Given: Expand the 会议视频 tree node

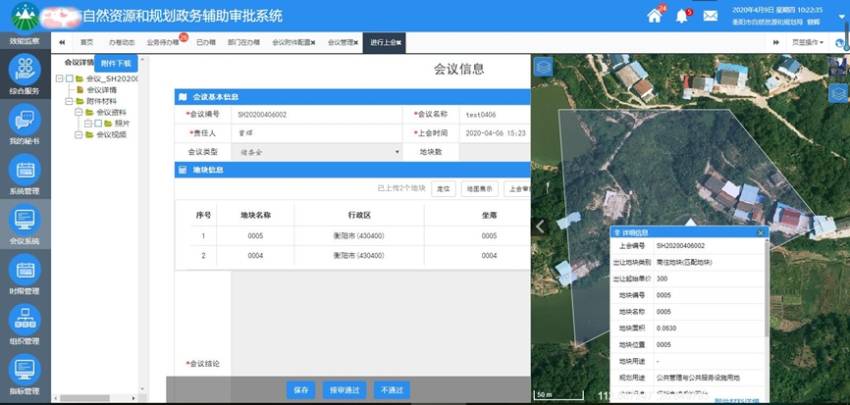Looking at the screenshot, I should (x=77, y=135).
